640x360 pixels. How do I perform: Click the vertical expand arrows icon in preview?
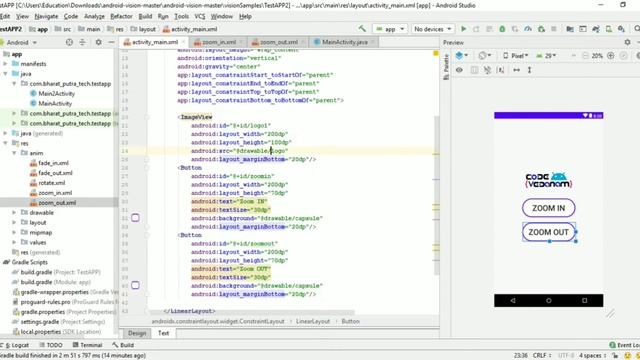(x=529, y=70)
